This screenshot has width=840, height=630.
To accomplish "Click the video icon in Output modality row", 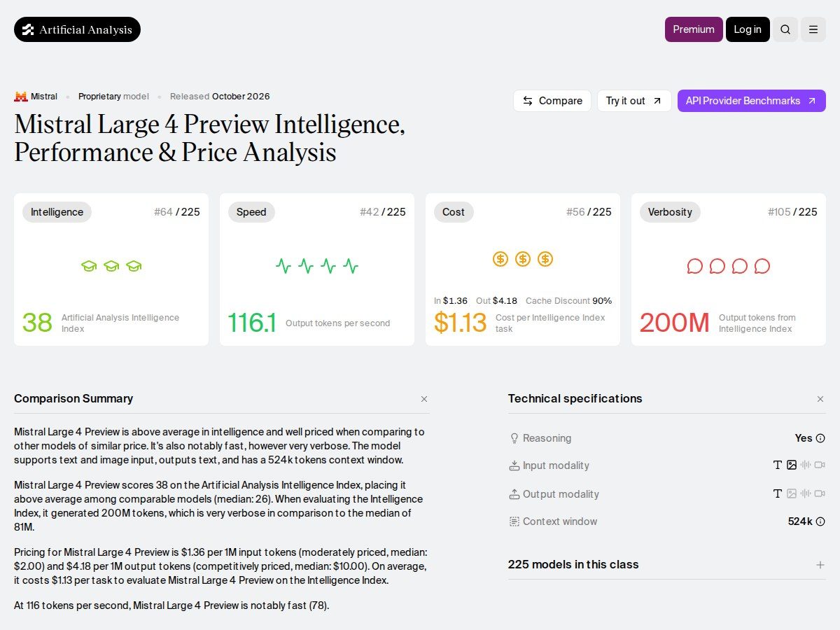I will point(820,493).
